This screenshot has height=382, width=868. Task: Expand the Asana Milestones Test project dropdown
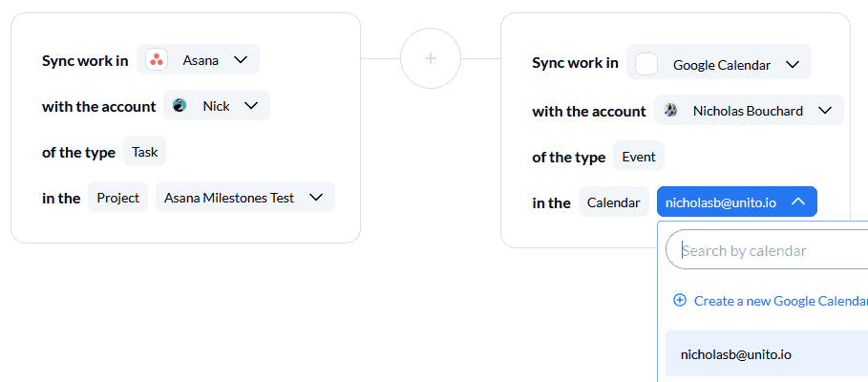coord(245,197)
